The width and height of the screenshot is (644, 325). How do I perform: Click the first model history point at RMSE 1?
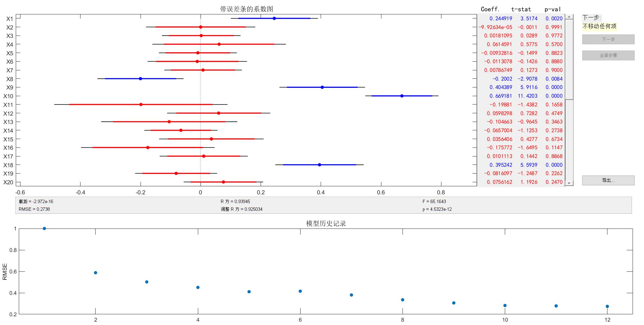44,228
